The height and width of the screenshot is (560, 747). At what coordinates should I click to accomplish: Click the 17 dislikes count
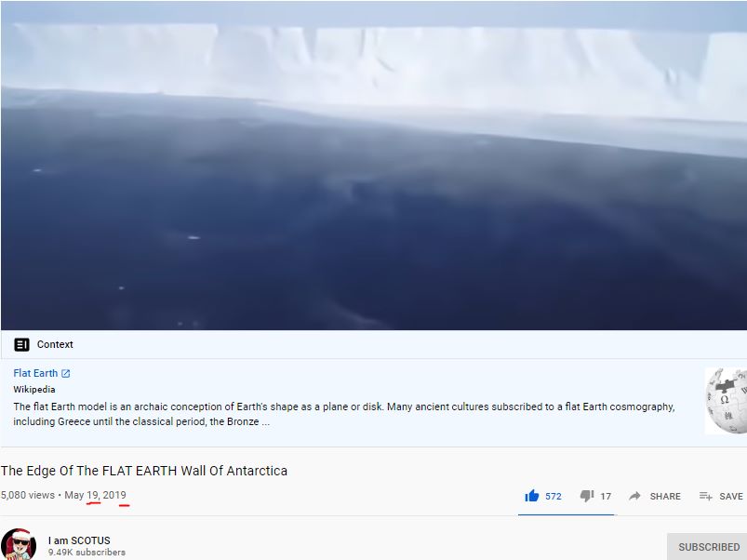(x=606, y=496)
